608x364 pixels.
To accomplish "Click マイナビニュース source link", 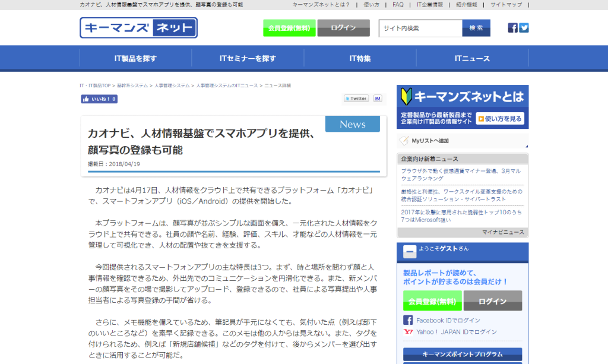I will coord(503,232).
